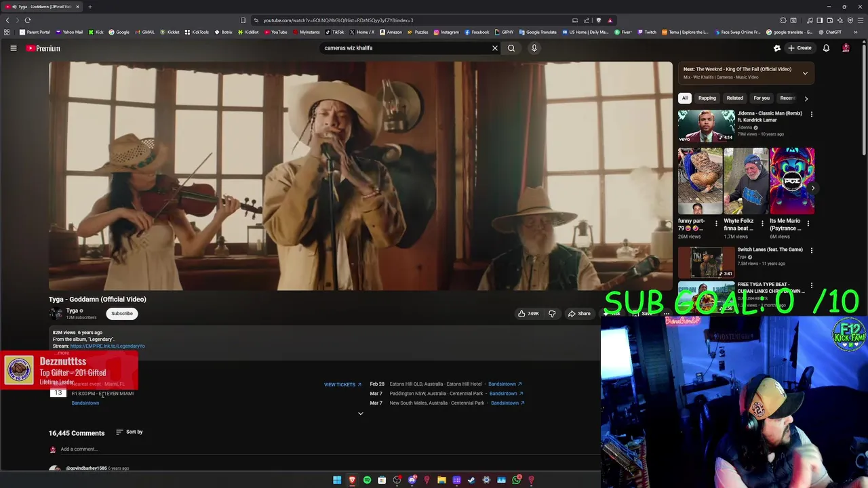Go back with the browser back arrow

[7, 20]
